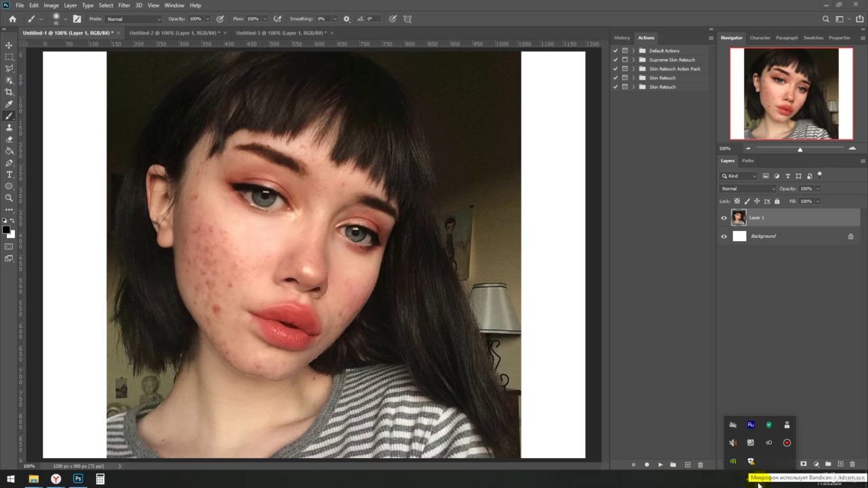Toggle symmetry paint butterfly icon
This screenshot has width=868, height=488.
click(x=408, y=19)
